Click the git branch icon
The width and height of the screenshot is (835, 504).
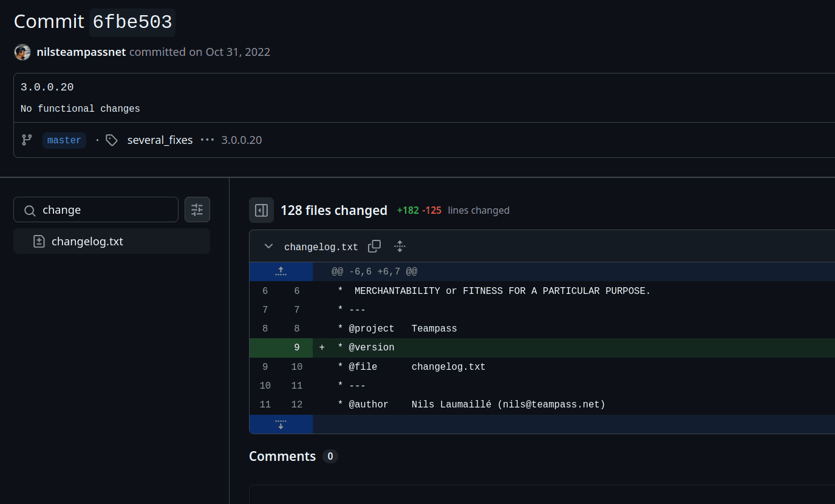pos(27,140)
